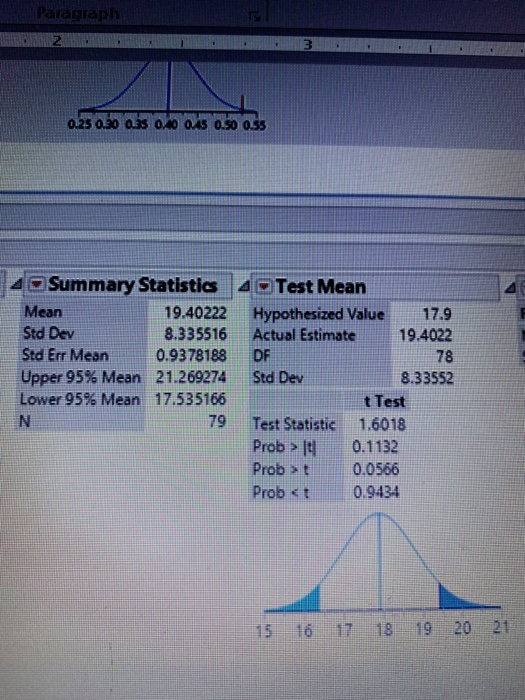Viewport: 525px width, 700px height.
Task: Click the Prob > |t| value 0.1132
Action: 375,446
